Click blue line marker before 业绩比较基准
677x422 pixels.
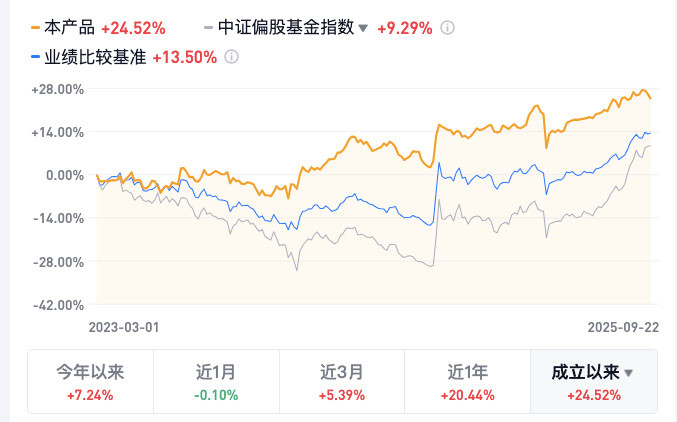(x=37, y=57)
